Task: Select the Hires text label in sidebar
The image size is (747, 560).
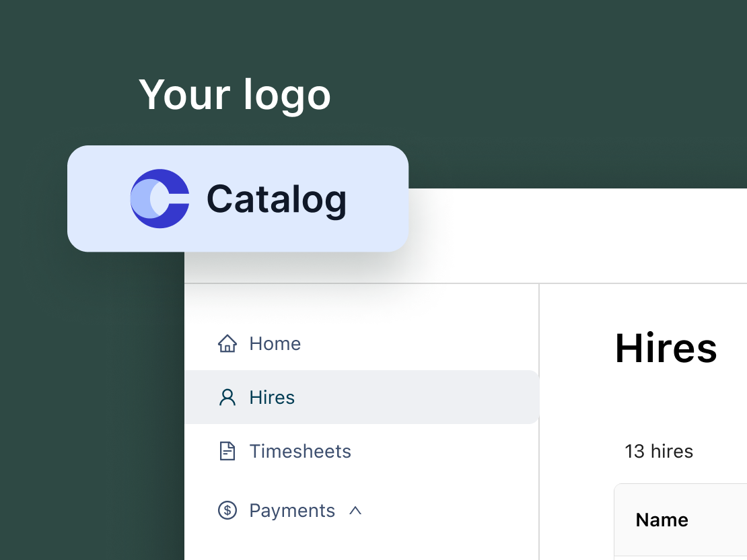Action: (x=272, y=397)
